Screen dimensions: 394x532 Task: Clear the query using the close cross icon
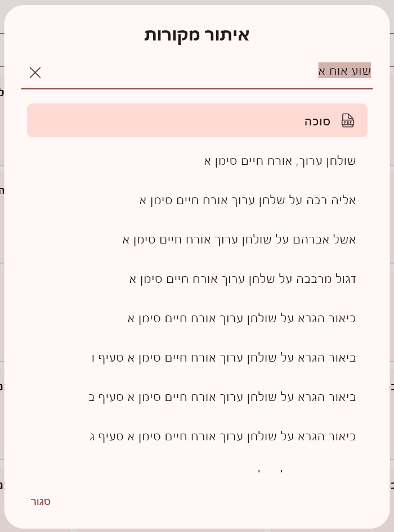(35, 72)
